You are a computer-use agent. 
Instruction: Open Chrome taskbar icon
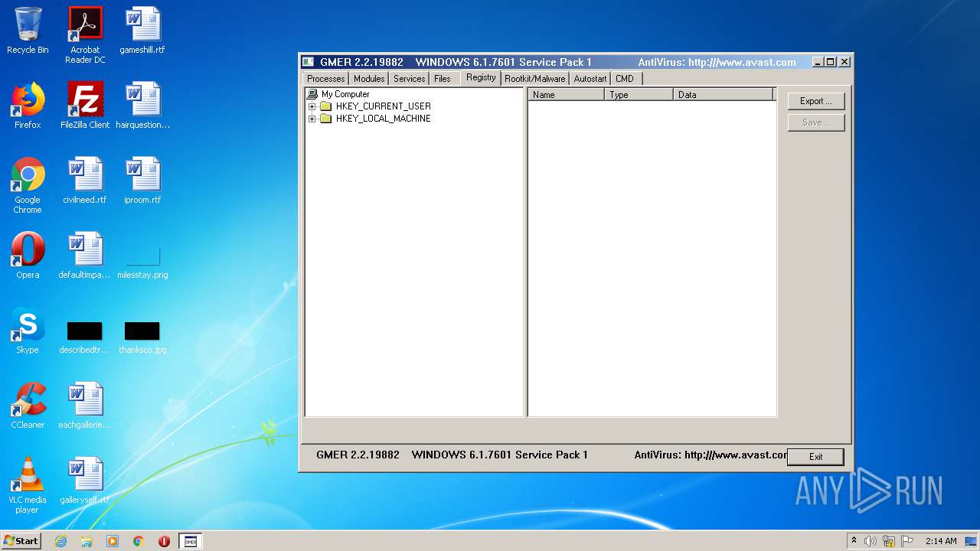138,541
